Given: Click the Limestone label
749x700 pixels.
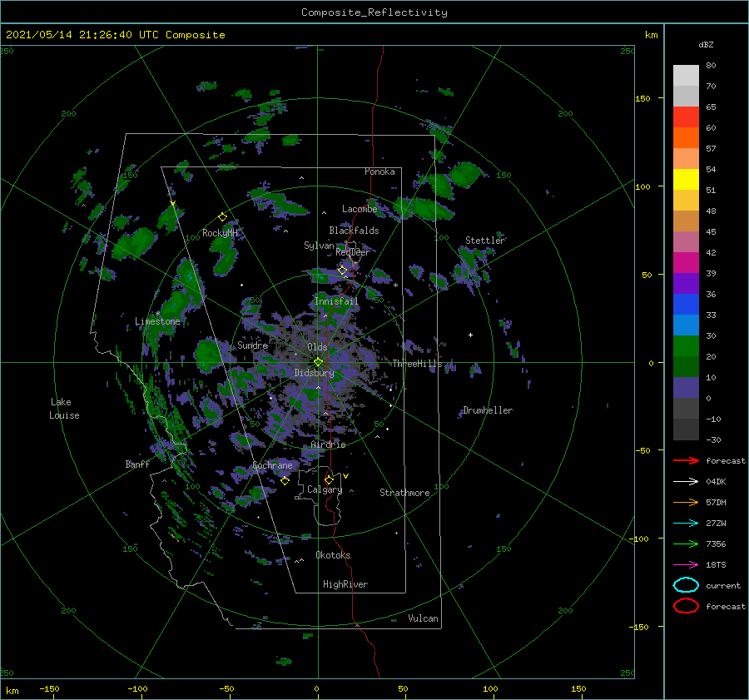Looking at the screenshot, I should pos(157,321).
